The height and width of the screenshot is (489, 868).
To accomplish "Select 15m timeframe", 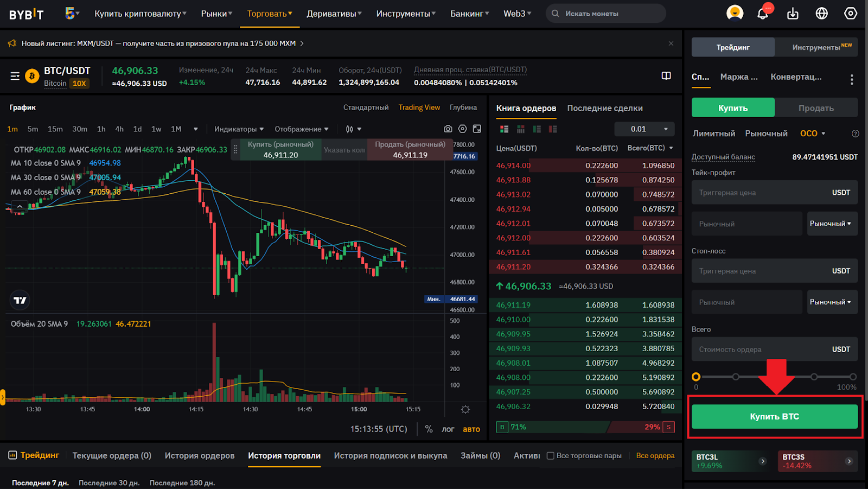I will [55, 129].
